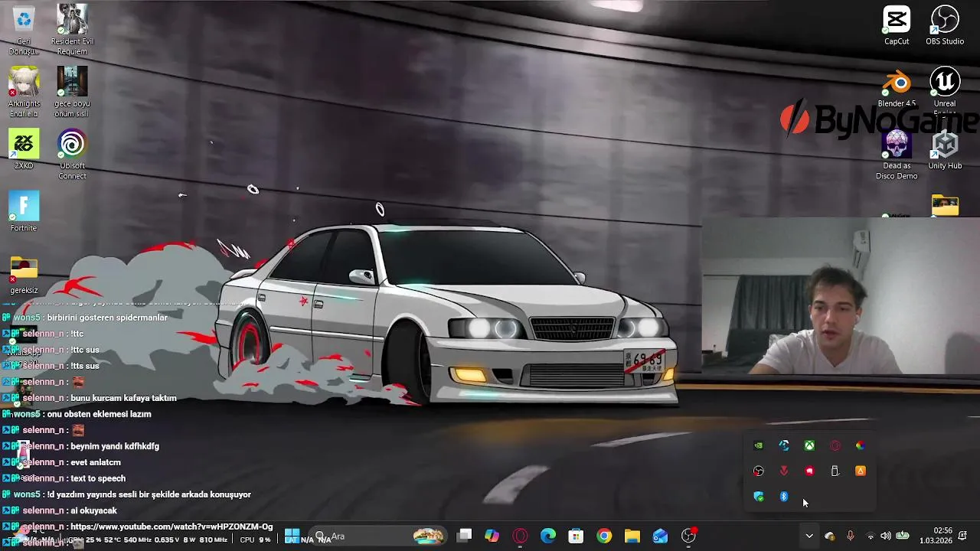Image resolution: width=980 pixels, height=551 pixels.
Task: Launch Unreal Engine desktop shortcut
Action: point(945,90)
